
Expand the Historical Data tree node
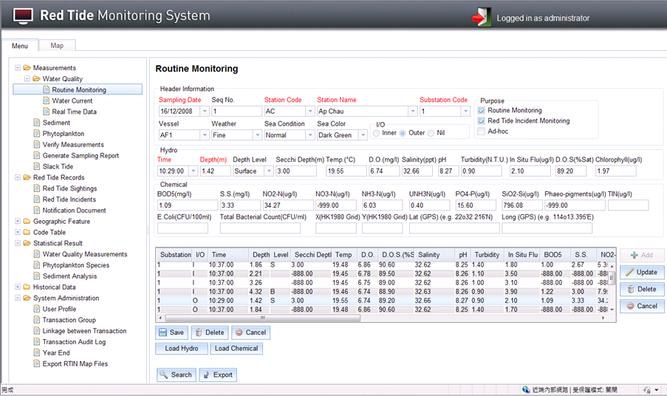pyautogui.click(x=17, y=287)
